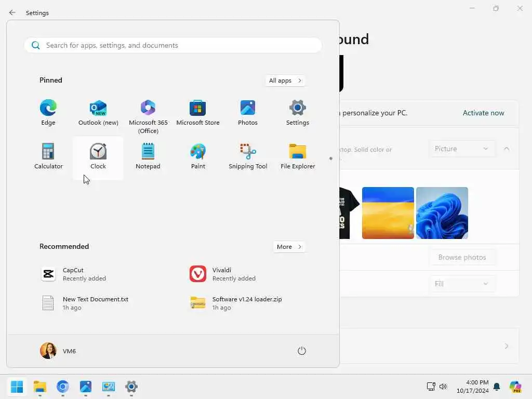Open File Explorer from pinned apps
The width and height of the screenshot is (532, 399).
[x=298, y=156]
